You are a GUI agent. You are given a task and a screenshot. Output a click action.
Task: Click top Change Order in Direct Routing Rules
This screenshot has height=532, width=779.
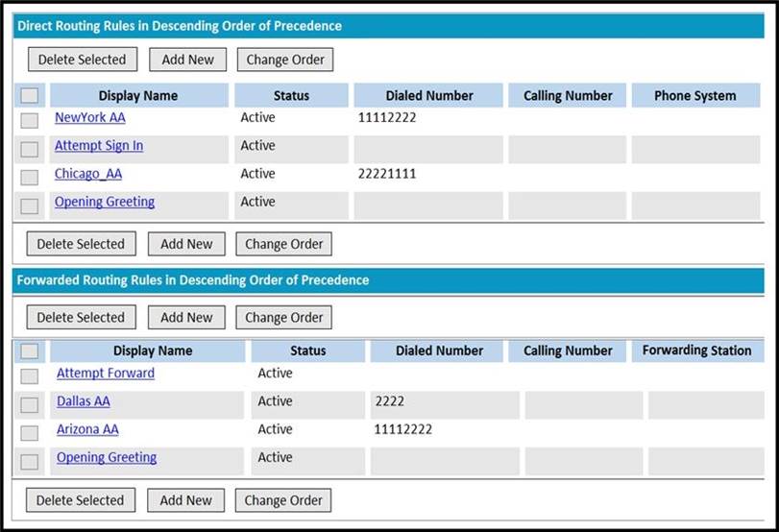click(x=285, y=60)
